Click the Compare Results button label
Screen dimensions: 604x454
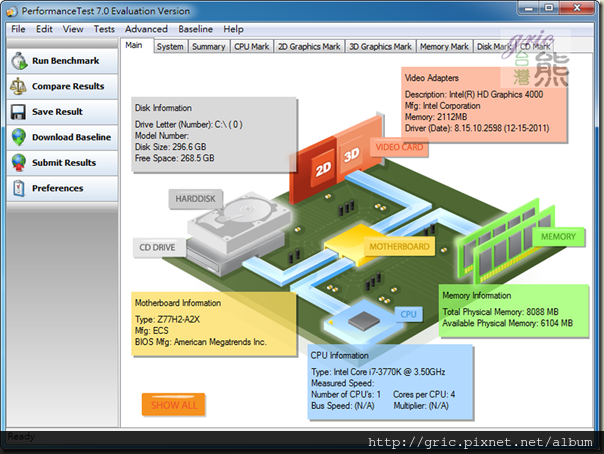(68, 86)
